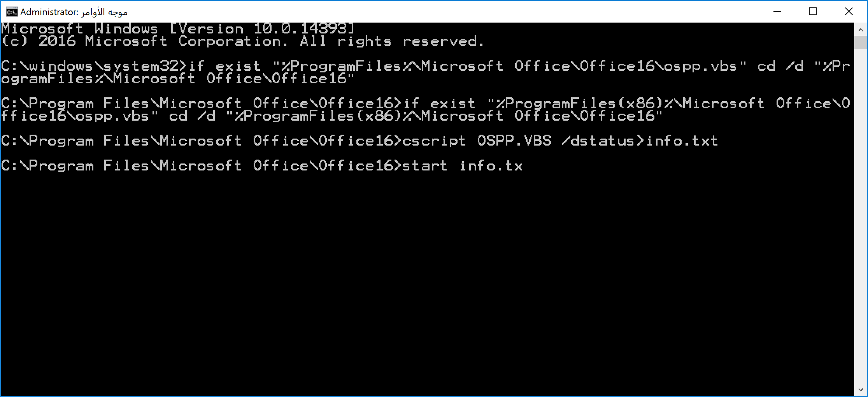The width and height of the screenshot is (868, 397).
Task: Click the vertical scrollbar thumb
Action: 861,42
